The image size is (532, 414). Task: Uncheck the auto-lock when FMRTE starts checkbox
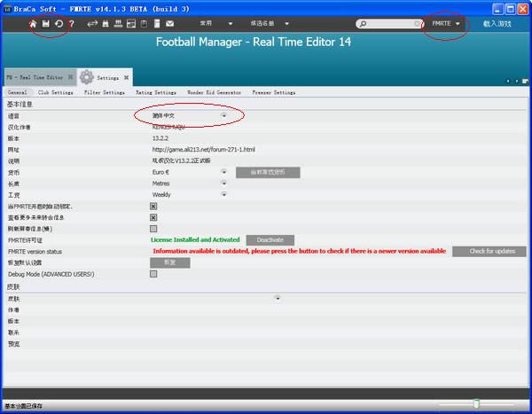pos(153,206)
